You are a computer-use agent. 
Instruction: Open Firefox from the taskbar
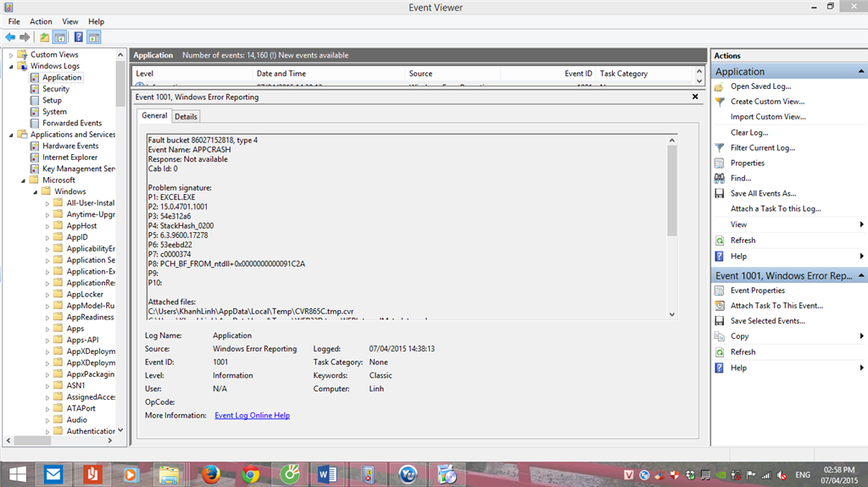pyautogui.click(x=210, y=475)
